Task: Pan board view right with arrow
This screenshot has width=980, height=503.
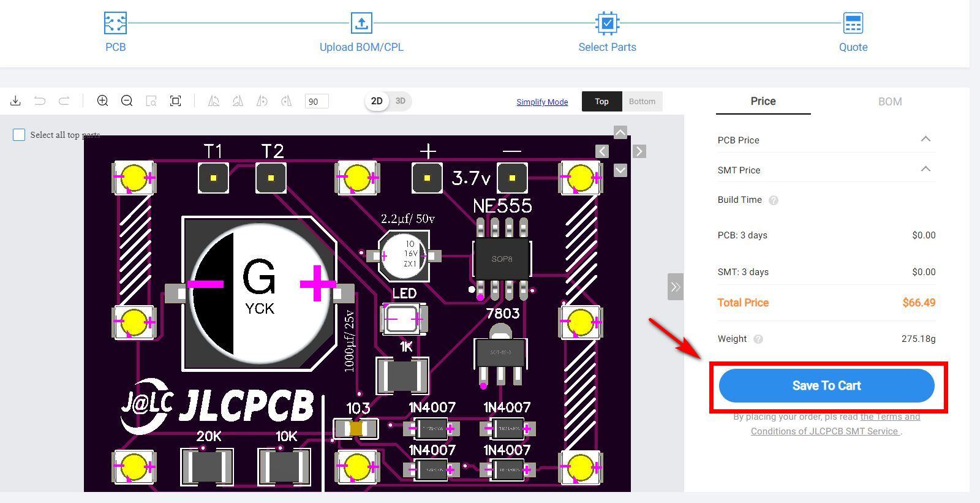Action: pos(639,151)
